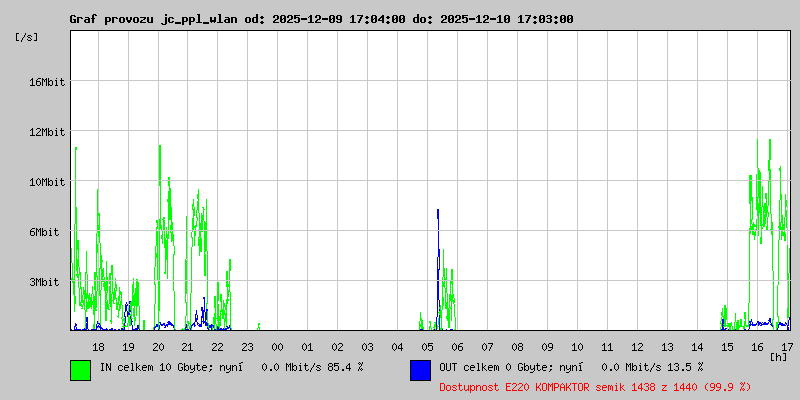The image size is (800, 400).
Task: Click the blue OUT legend color swatch
Action: pyautogui.click(x=420, y=370)
